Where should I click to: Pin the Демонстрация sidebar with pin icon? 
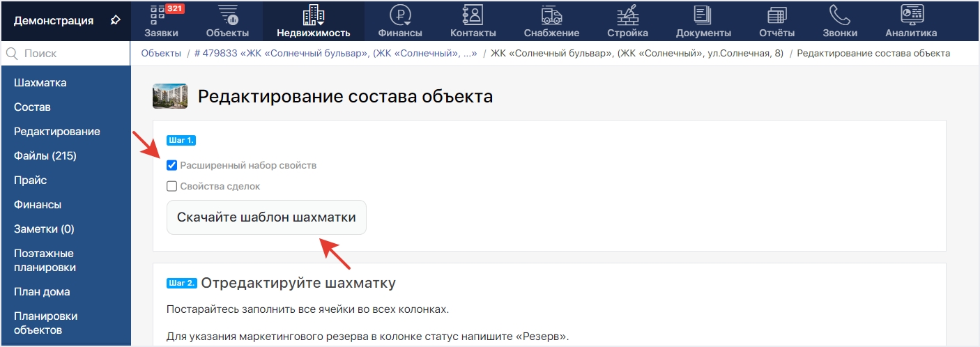tap(115, 20)
